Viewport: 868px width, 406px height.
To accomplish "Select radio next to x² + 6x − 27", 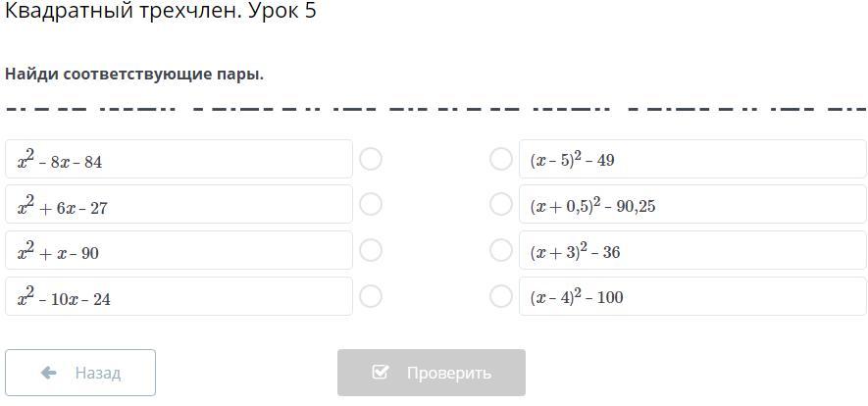I will pos(371,204).
